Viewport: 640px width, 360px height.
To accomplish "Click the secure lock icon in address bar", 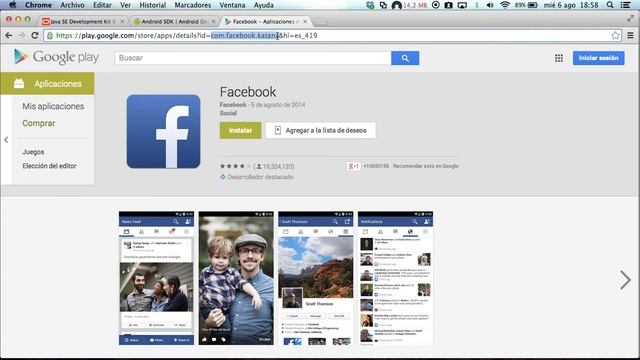I will coord(50,36).
